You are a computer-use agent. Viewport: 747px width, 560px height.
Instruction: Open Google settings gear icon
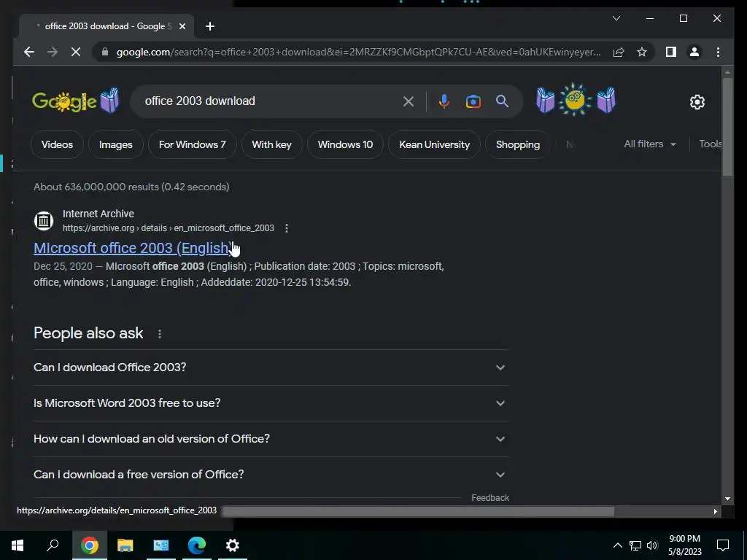tap(697, 101)
